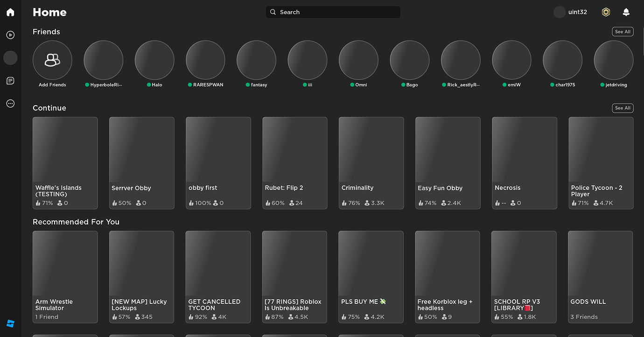644x337 pixels.
Task: Click the 1 Friend text on Arm Wrestle
Action: (x=47, y=317)
